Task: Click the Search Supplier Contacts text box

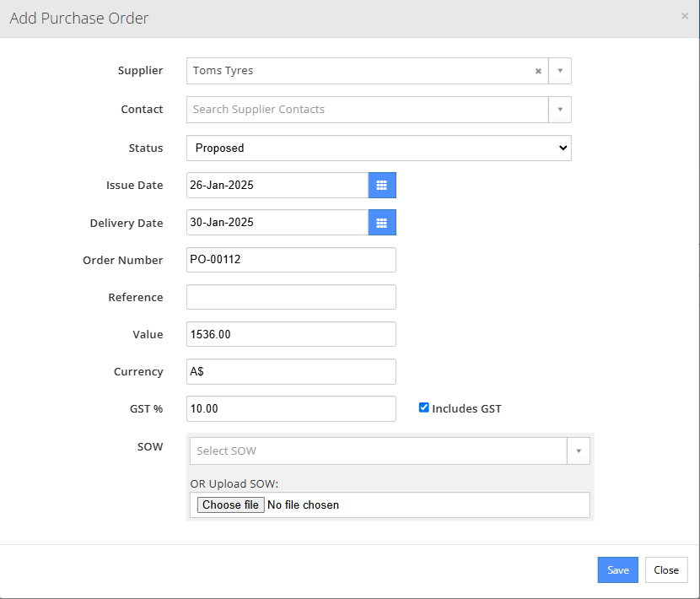Action: 363,110
